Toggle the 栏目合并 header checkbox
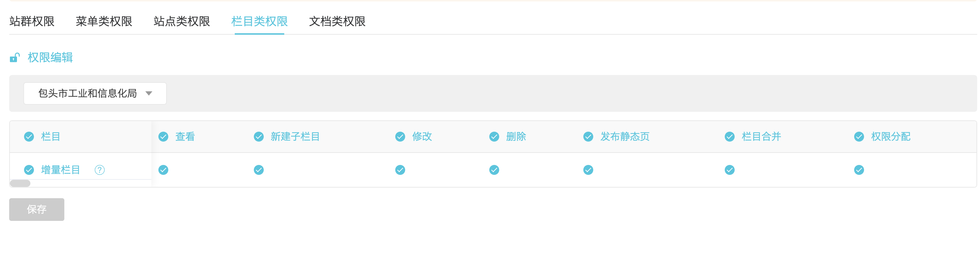980x269 pixels. coord(730,137)
